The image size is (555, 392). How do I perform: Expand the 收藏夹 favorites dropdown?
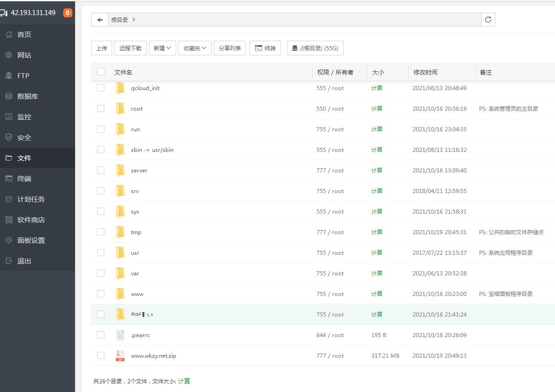(195, 48)
